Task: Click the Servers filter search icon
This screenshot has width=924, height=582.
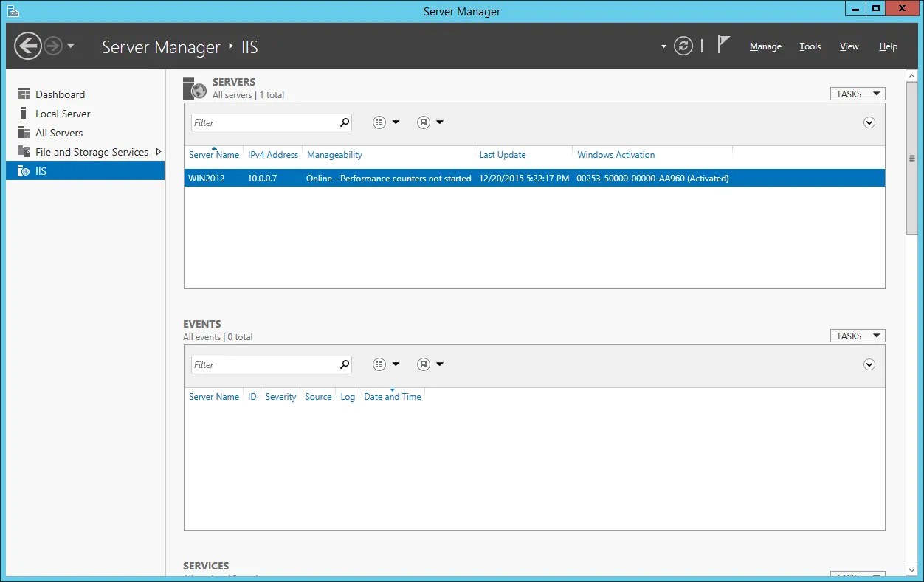Action: pyautogui.click(x=345, y=122)
